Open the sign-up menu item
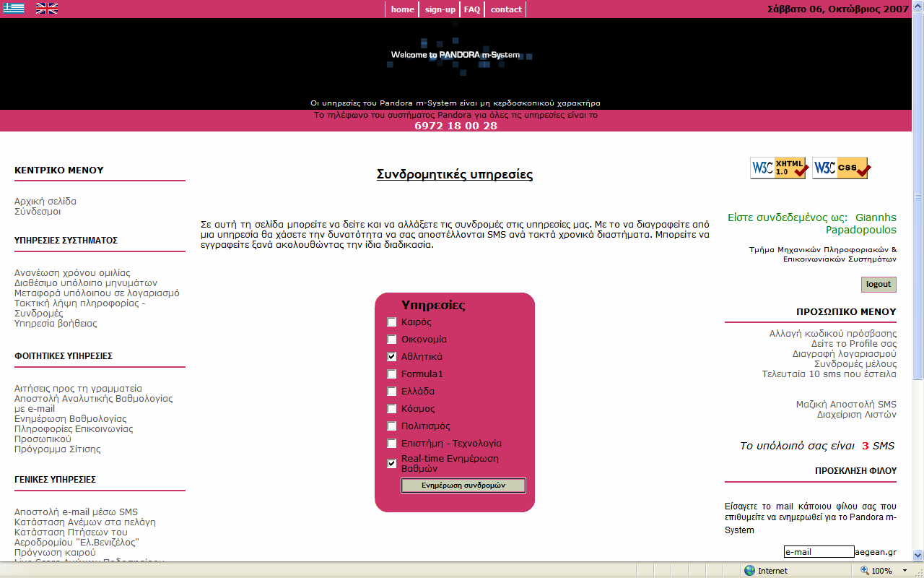This screenshot has width=924, height=578. (440, 9)
